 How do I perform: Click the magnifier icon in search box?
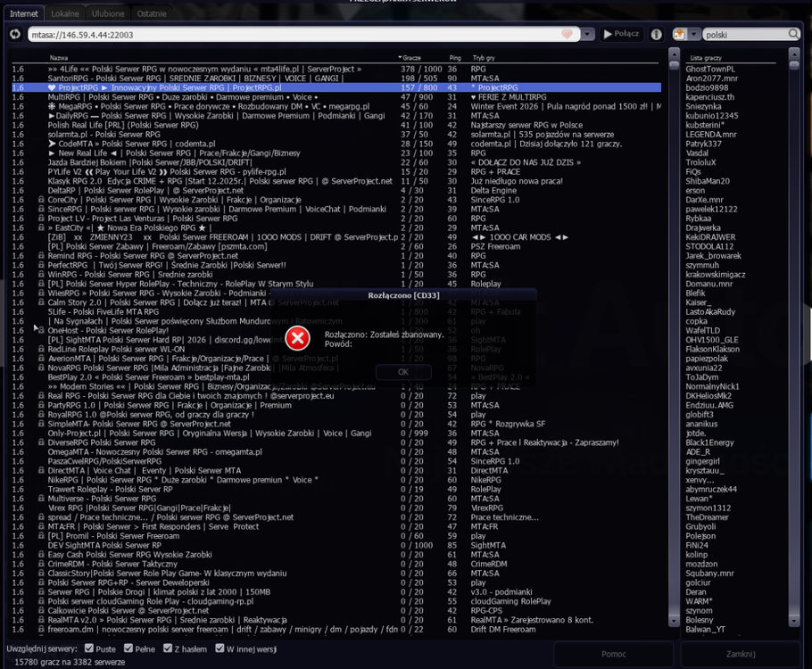[x=793, y=34]
